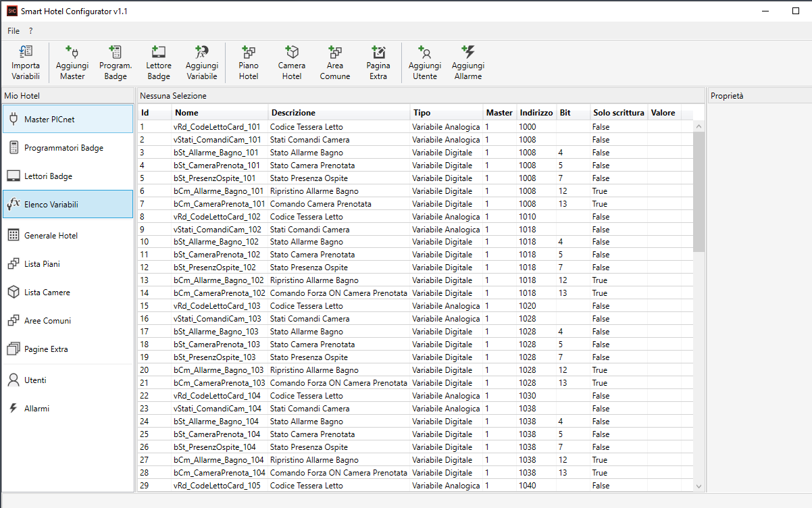Click the Area Comune toolbar icon
812x508 pixels.
[335, 63]
